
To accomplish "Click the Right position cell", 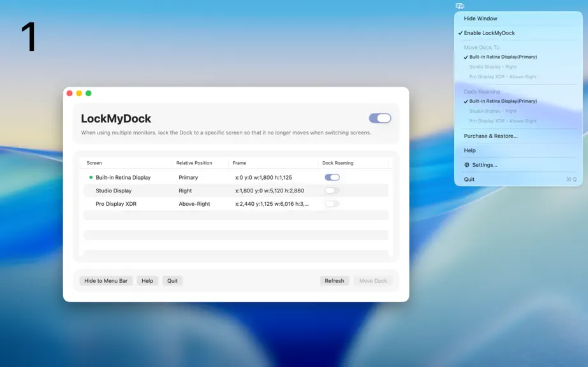I will click(x=185, y=191).
